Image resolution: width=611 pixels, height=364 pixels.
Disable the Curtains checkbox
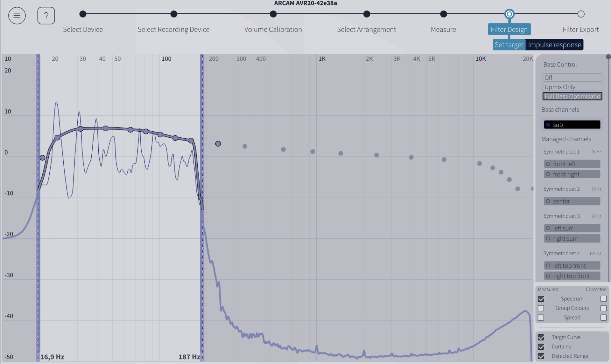541,347
